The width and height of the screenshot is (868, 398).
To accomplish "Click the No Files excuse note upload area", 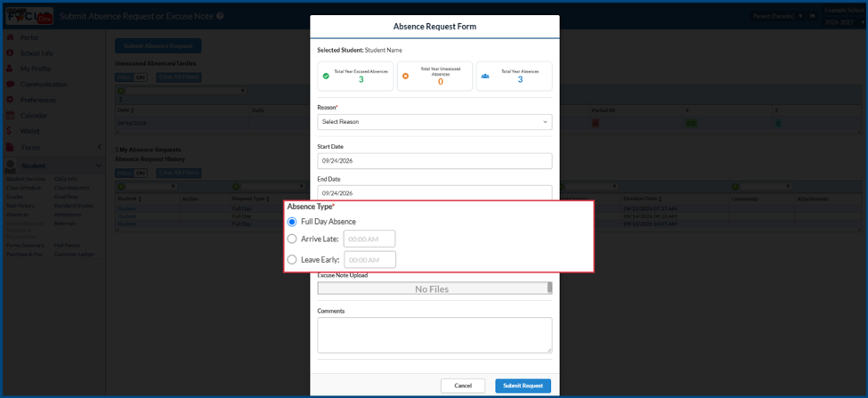I will [x=432, y=288].
